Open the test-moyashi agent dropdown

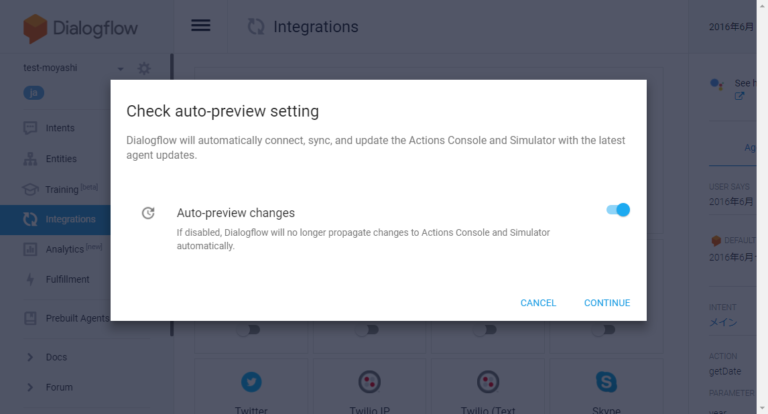pyautogui.click(x=120, y=69)
